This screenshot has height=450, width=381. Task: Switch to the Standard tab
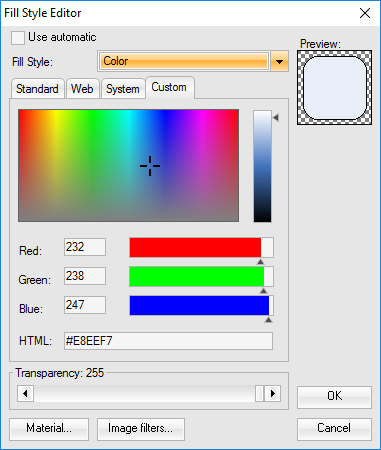click(37, 89)
